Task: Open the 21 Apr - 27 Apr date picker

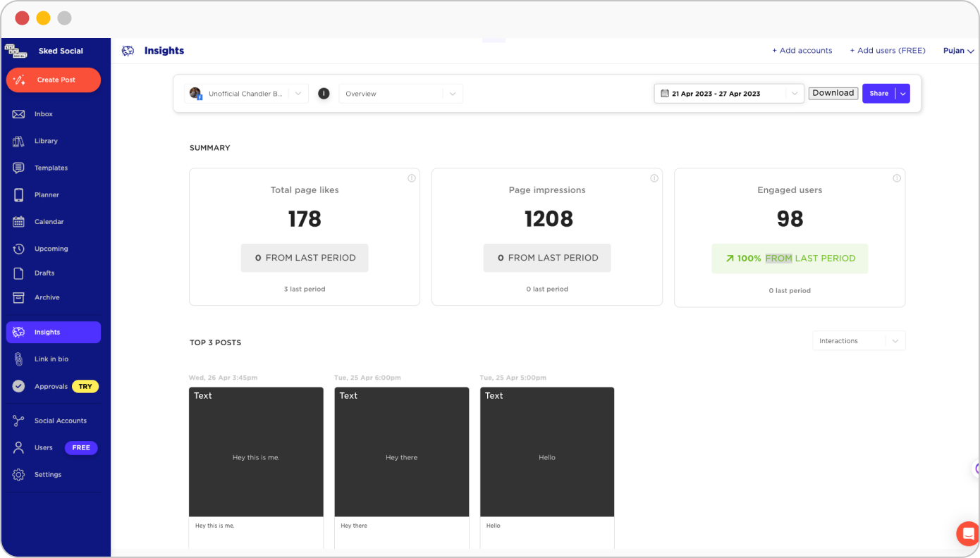Action: tap(719, 92)
